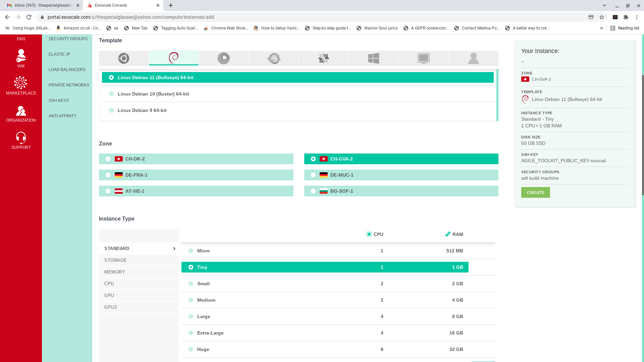Expand the STANDARD instance category chevron
This screenshot has height=362, width=644.
pyautogui.click(x=174, y=248)
